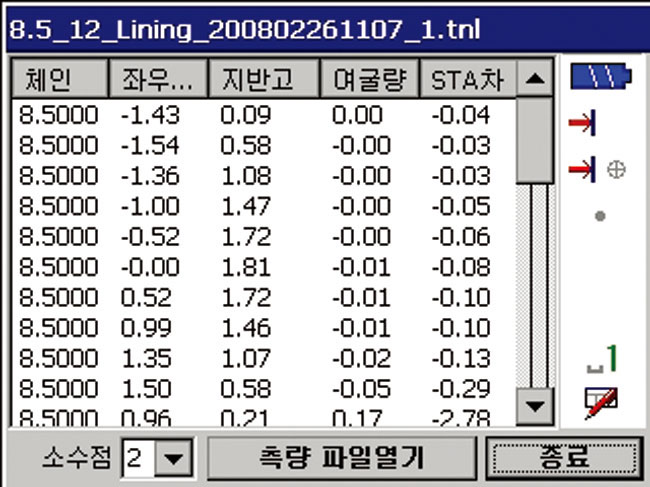Click the 여굴량 column header

point(367,78)
